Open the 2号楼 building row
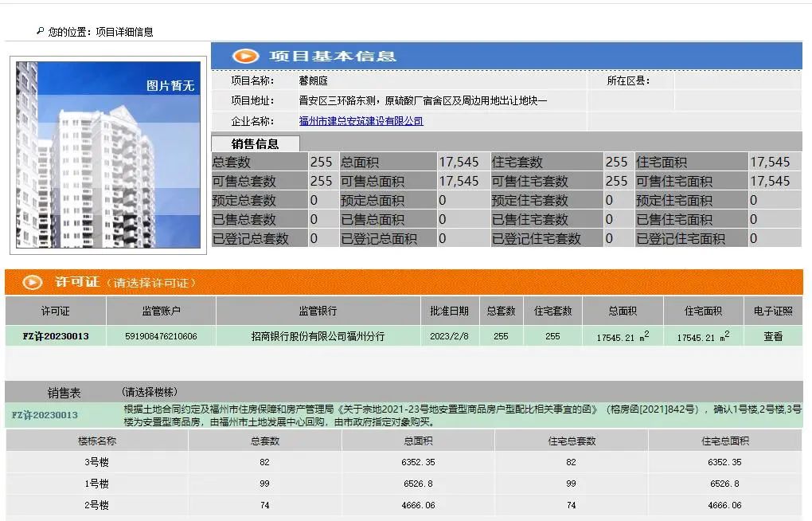Image resolution: width=812 pixels, height=521 pixels. [x=97, y=505]
